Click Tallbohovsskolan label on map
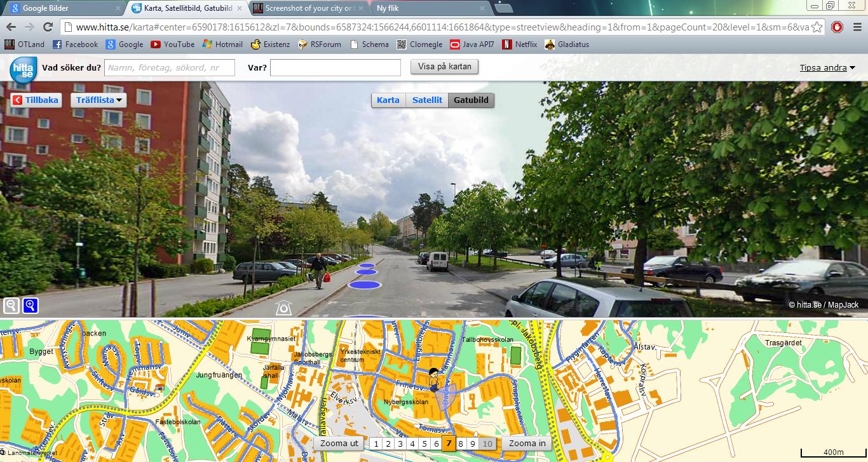Image resolution: width=868 pixels, height=462 pixels. (488, 340)
